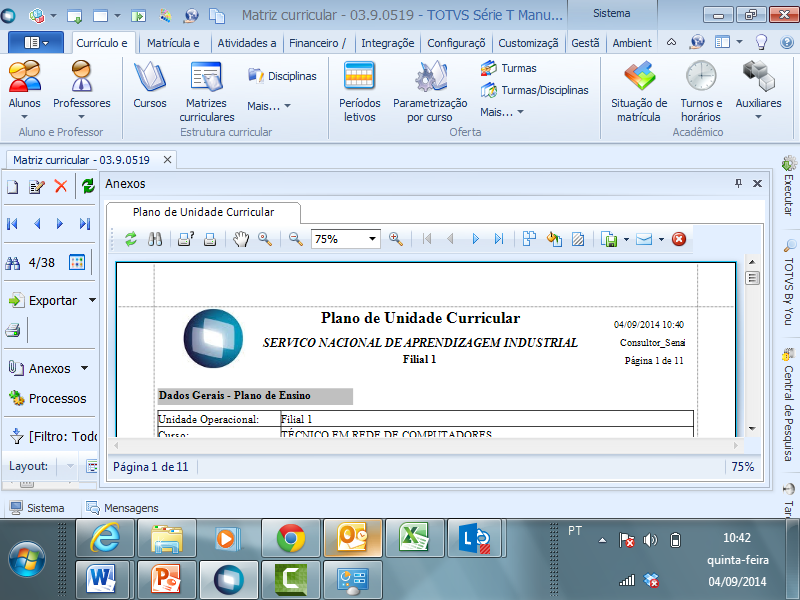Open Matrizes curriculares icon
Image resolution: width=800 pixels, height=600 pixels.
coord(207,91)
